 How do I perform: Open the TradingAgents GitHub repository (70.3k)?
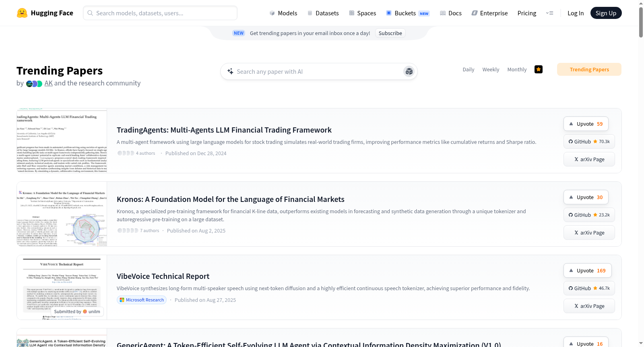589,141
